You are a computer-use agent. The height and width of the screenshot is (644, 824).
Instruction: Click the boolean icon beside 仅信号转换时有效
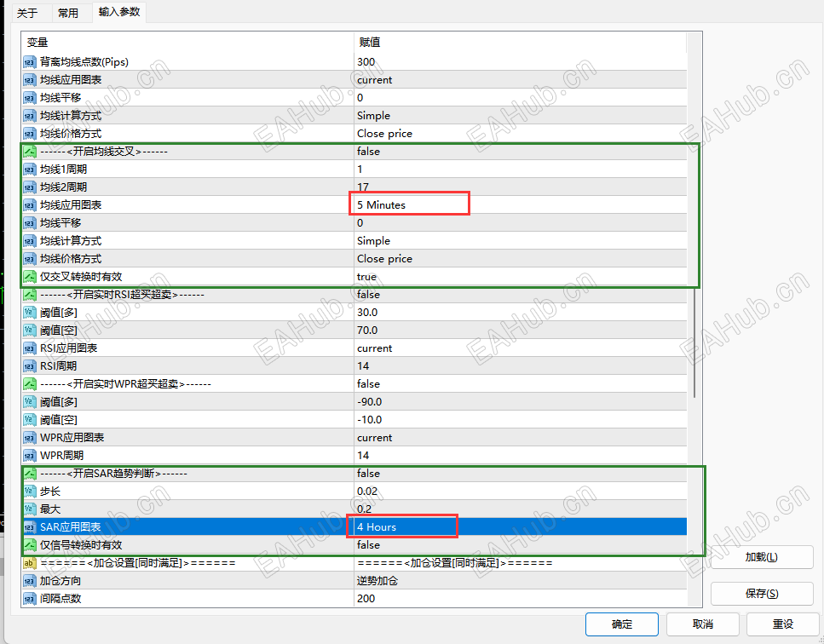coord(30,544)
